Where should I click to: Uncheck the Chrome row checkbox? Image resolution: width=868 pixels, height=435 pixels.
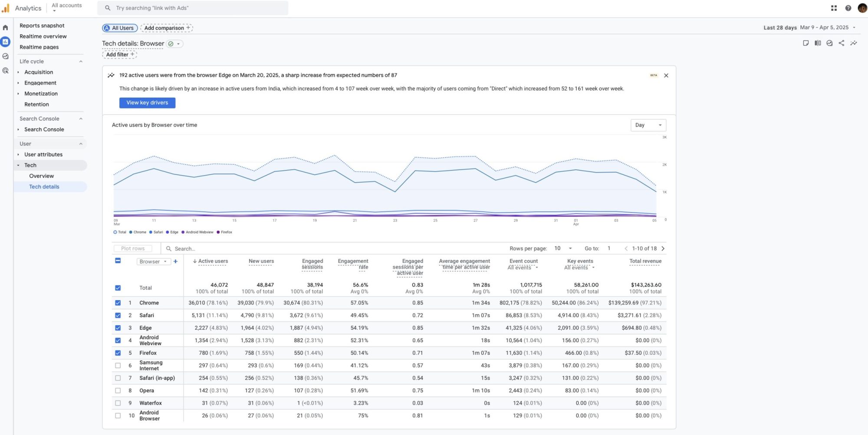[x=118, y=303]
